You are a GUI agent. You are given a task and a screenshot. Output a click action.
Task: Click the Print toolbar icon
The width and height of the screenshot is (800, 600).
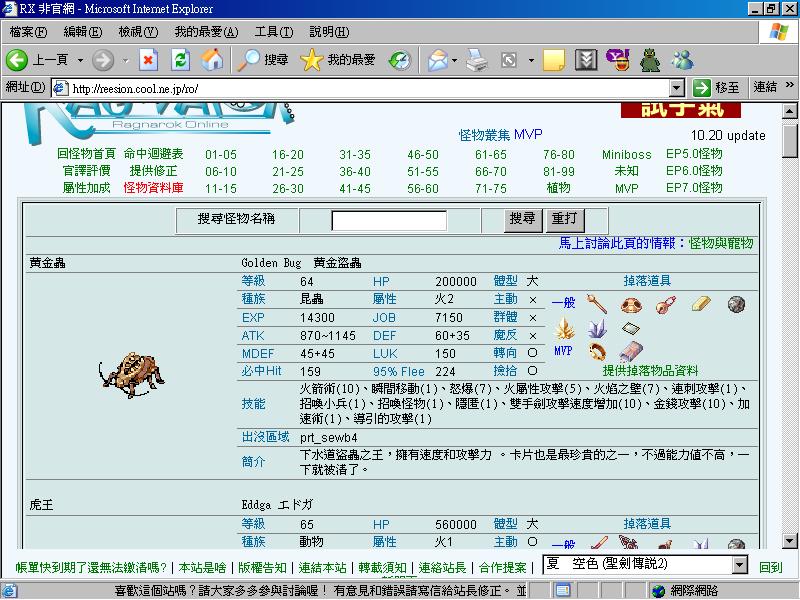[x=477, y=60]
